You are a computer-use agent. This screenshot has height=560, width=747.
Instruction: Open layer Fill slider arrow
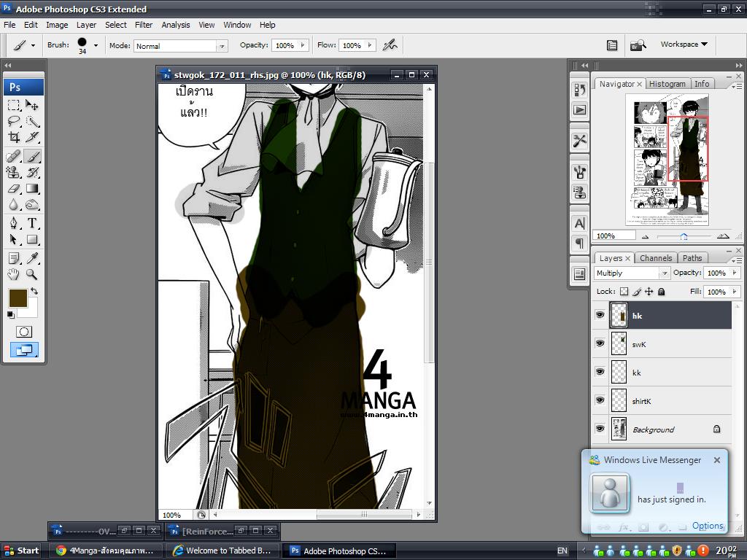[x=734, y=292]
